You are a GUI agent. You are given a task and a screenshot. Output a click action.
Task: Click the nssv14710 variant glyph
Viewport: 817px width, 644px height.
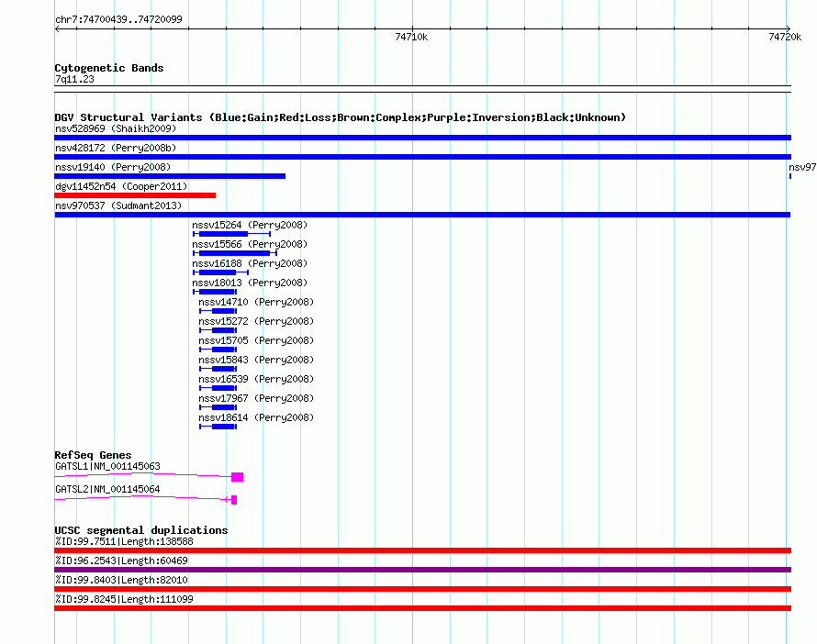pyautogui.click(x=218, y=311)
